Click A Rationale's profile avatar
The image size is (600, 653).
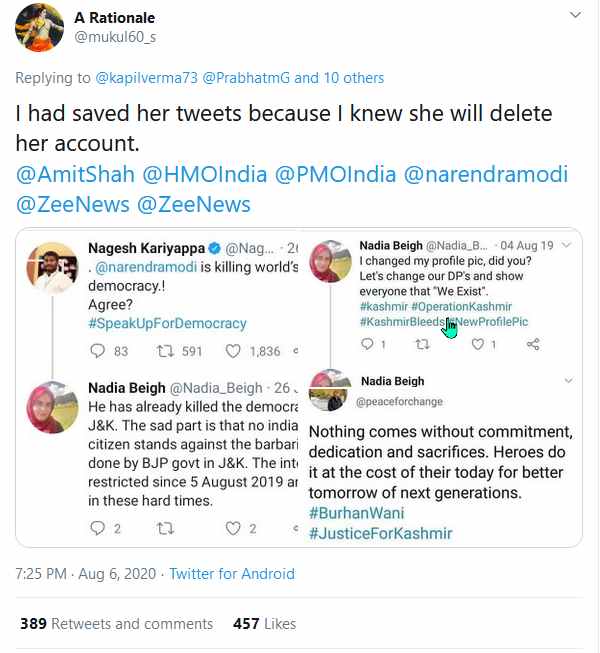coord(38,27)
